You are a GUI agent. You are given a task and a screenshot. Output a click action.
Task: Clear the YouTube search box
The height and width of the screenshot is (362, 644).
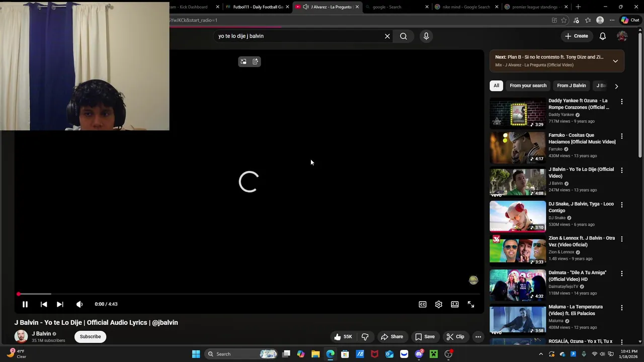387,36
